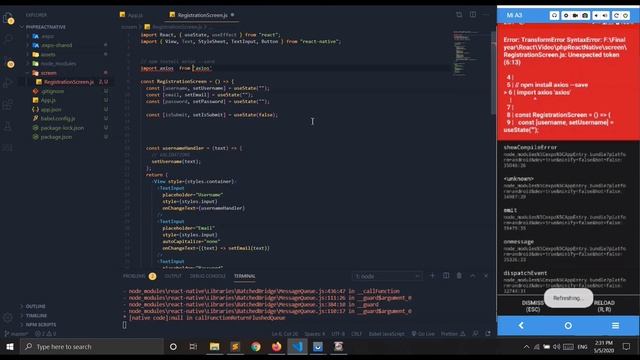Expand the NPM SCRIPTS section
The height and width of the screenshot is (360, 640).
[40, 324]
